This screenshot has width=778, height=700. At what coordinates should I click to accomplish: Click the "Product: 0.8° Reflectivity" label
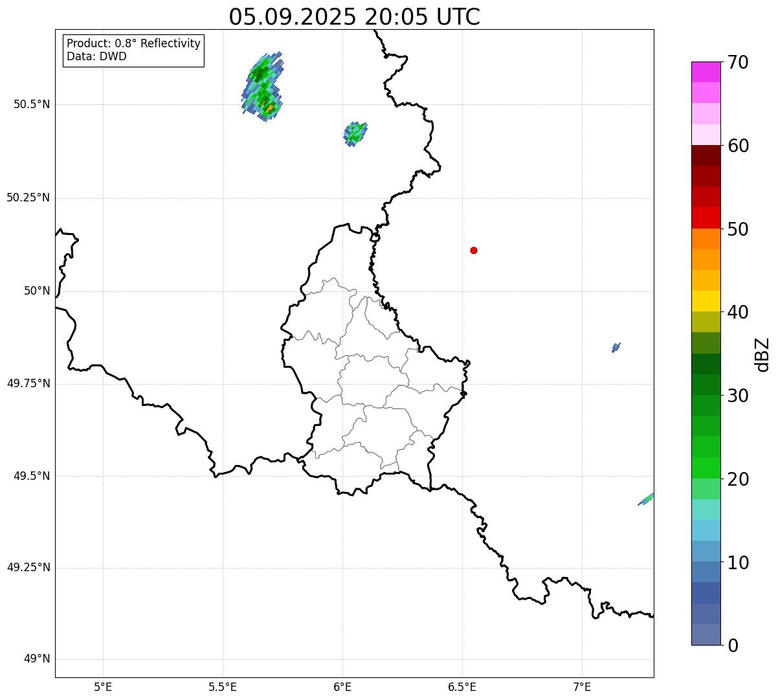[134, 43]
